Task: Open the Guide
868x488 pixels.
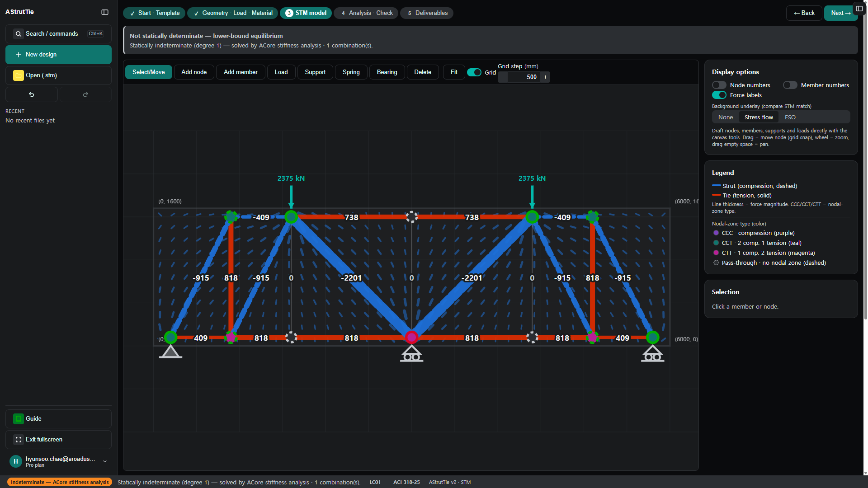Action: tap(58, 419)
